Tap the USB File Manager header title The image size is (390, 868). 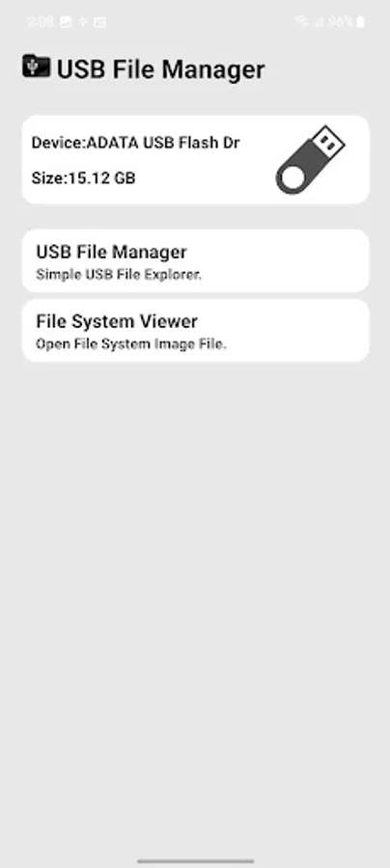pyautogui.click(x=160, y=69)
